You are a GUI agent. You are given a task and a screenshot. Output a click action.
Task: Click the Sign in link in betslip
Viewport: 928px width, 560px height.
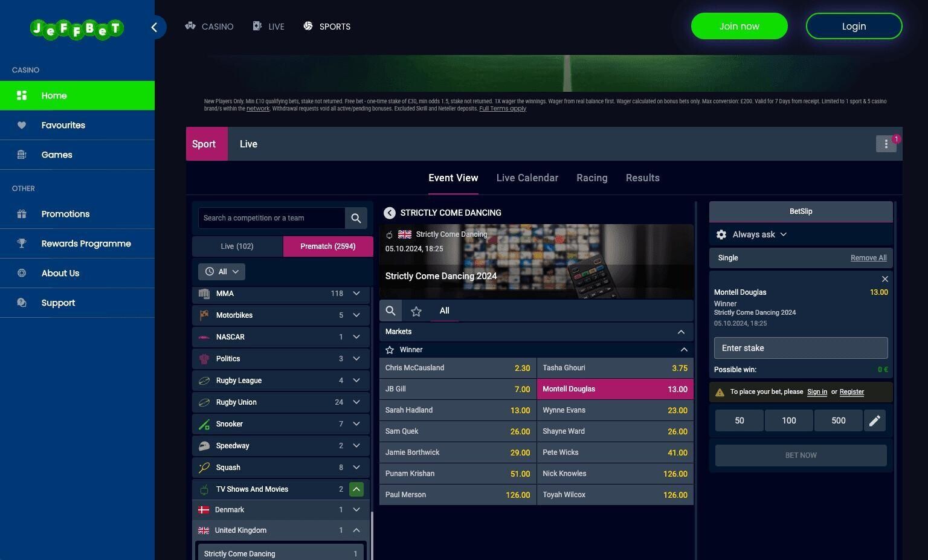click(x=817, y=392)
